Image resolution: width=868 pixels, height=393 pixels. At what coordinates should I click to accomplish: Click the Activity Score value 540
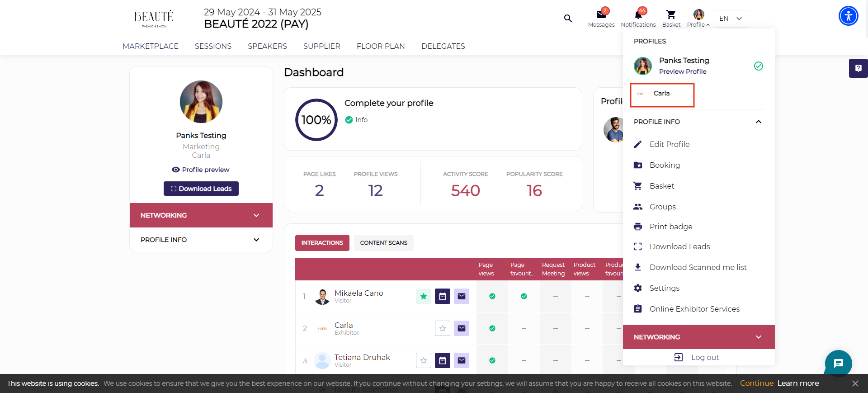coord(466,190)
